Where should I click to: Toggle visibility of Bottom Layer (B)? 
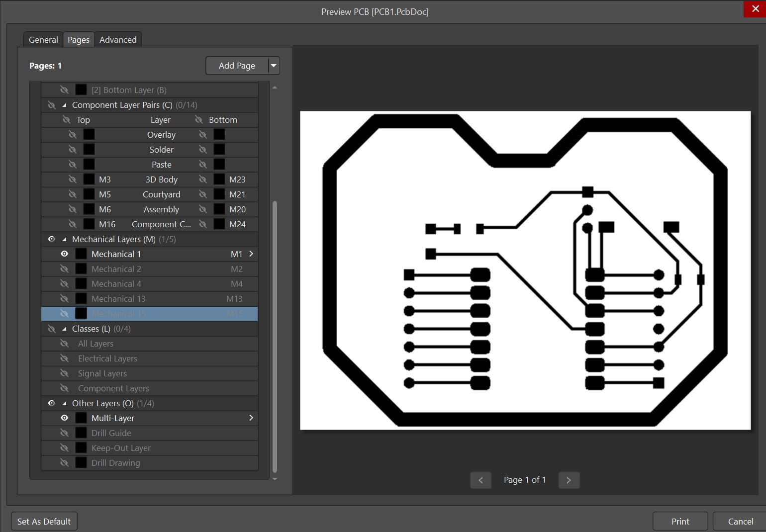pyautogui.click(x=64, y=90)
